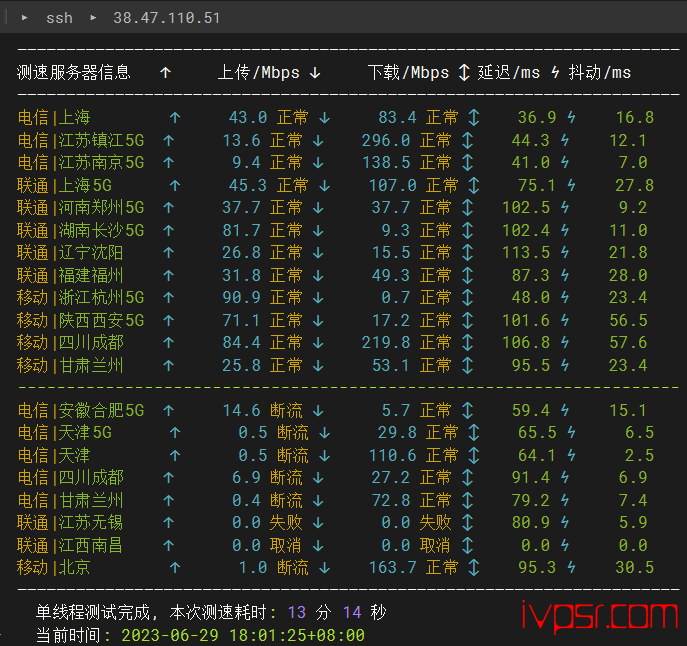The width and height of the screenshot is (687, 646).
Task: Select the 电信|上海 server row label
Action: (54, 117)
